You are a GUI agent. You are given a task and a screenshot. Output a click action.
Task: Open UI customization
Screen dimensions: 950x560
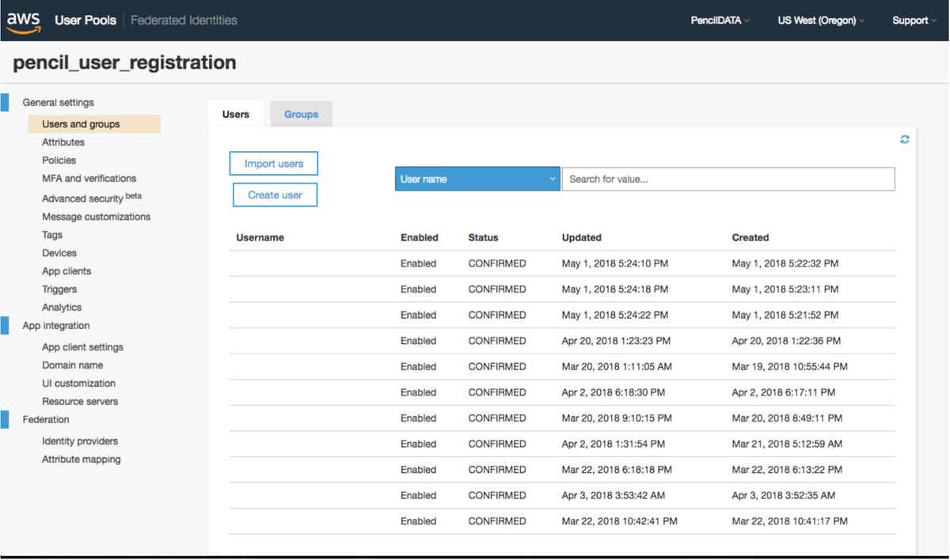(79, 384)
